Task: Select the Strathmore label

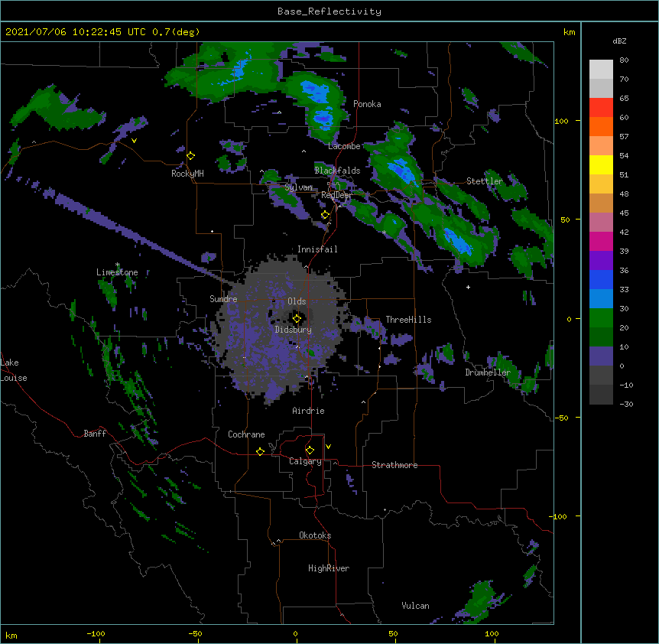Action: click(394, 465)
